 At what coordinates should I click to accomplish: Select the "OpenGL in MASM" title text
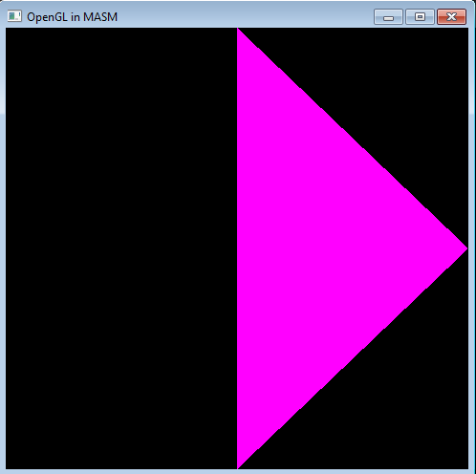coord(73,17)
